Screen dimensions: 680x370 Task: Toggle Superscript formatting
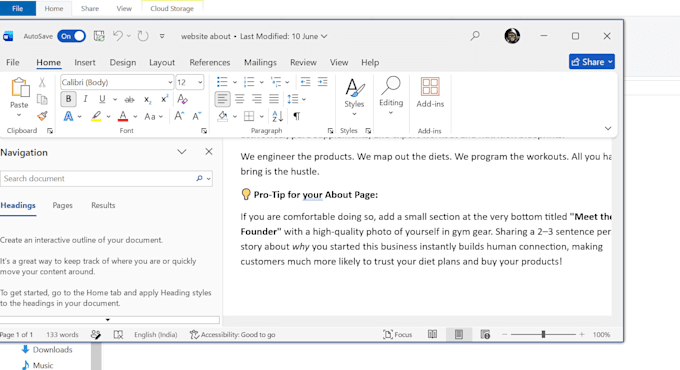pyautogui.click(x=164, y=99)
